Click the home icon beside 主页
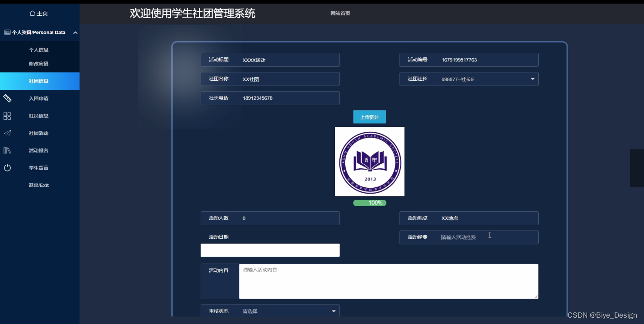The height and width of the screenshot is (324, 644). coord(32,14)
